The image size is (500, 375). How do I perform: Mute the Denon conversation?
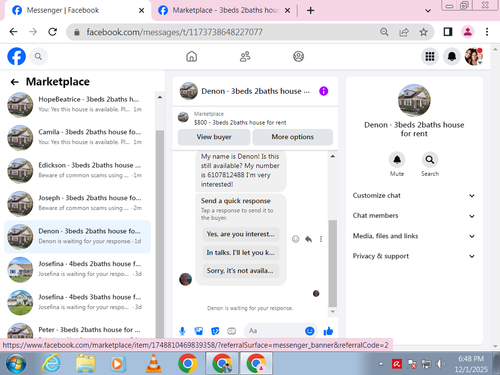(x=397, y=160)
